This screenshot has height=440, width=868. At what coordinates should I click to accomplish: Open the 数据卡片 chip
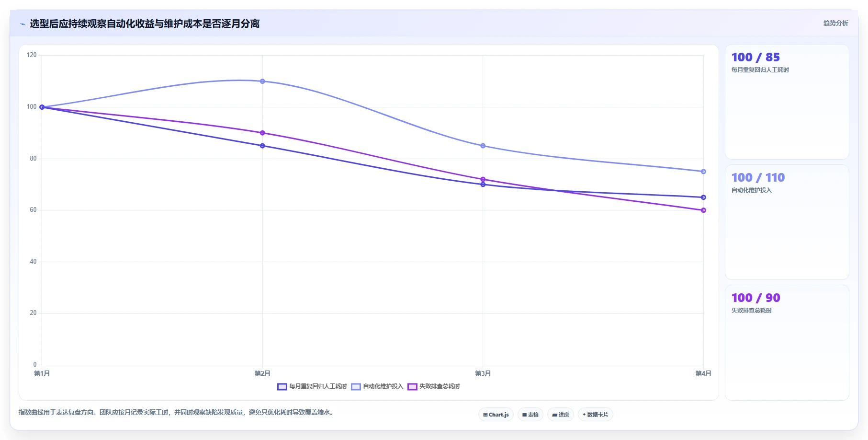coord(596,415)
